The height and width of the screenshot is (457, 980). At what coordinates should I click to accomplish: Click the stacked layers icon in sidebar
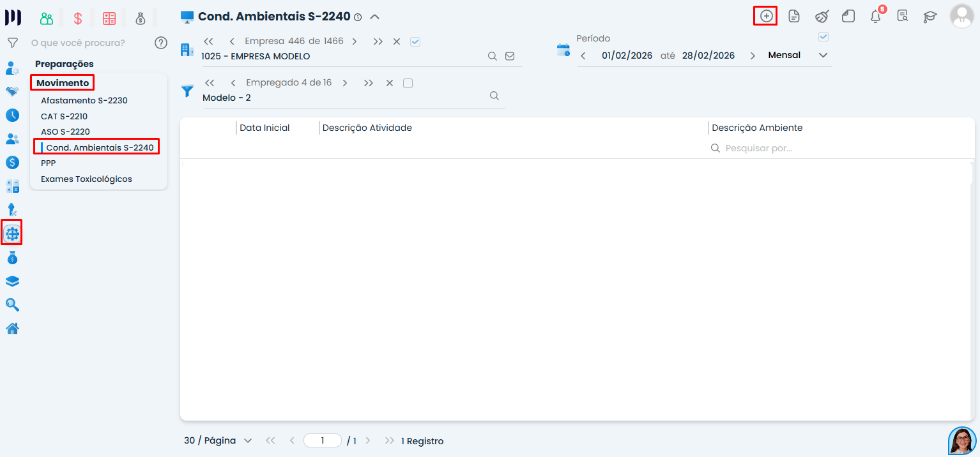coord(12,281)
